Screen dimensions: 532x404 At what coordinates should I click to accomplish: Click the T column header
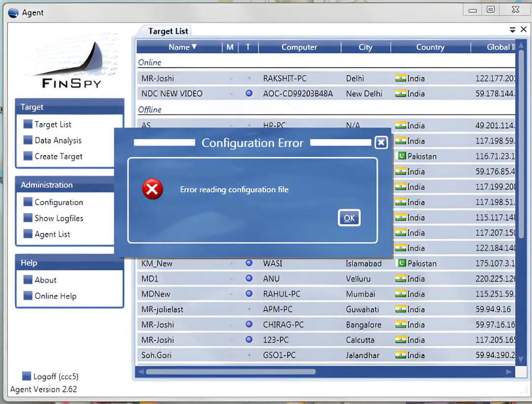click(x=248, y=47)
